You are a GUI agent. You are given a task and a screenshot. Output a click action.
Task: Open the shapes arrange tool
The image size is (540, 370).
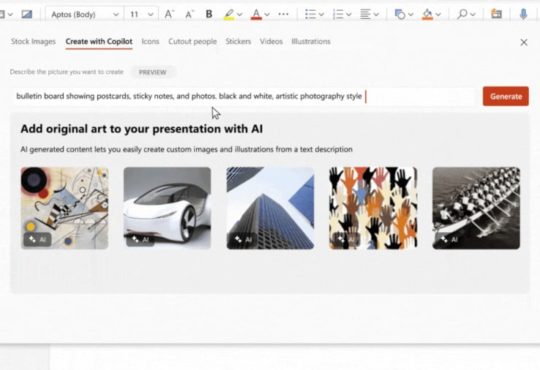coord(399,14)
